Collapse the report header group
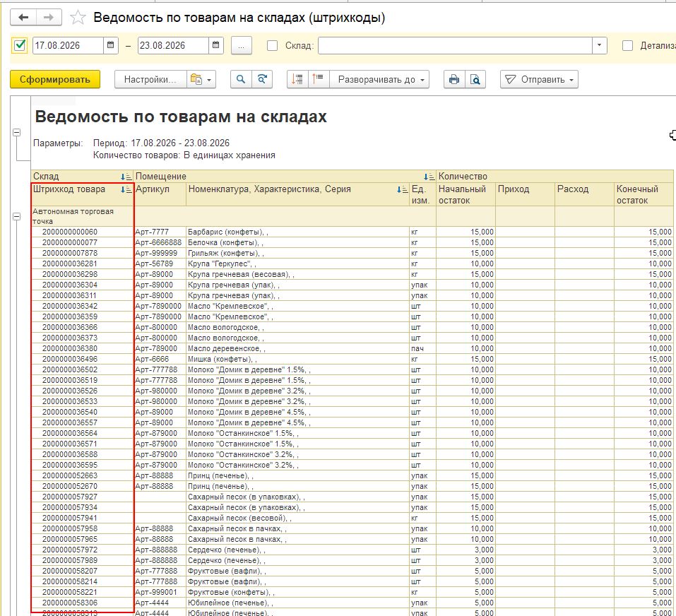676x616 pixels. [17, 132]
